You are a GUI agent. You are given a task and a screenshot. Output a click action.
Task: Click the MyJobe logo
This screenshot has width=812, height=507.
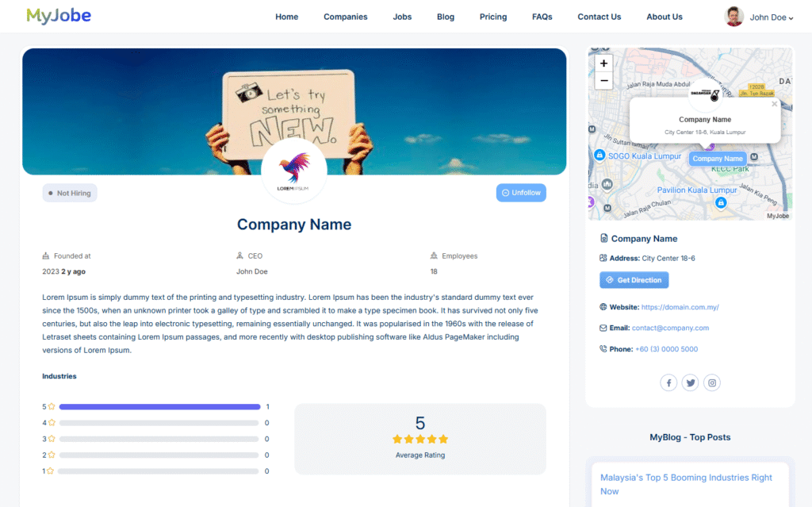(x=59, y=16)
